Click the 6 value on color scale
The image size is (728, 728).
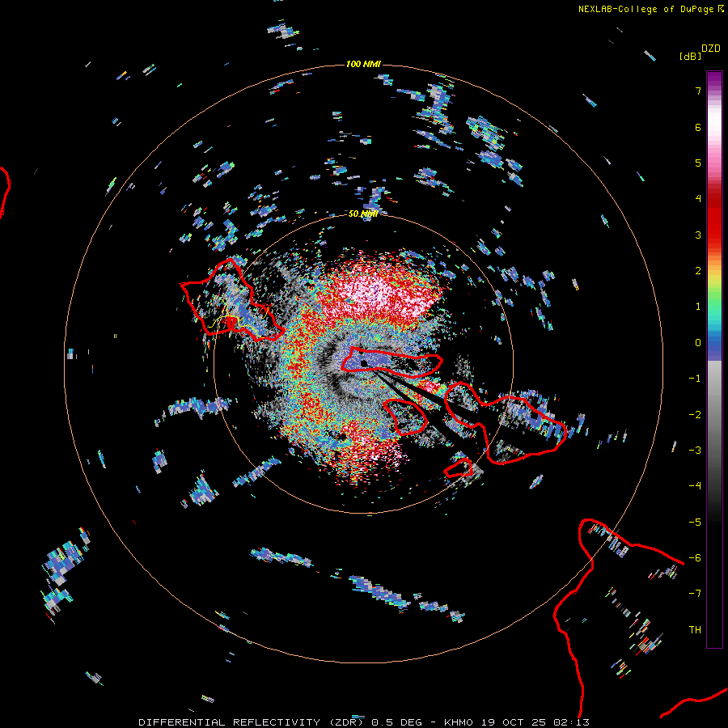[x=698, y=127]
